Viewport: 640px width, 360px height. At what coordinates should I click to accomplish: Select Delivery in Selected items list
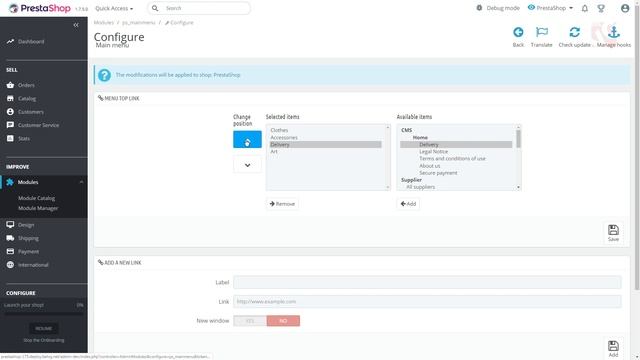(x=326, y=144)
